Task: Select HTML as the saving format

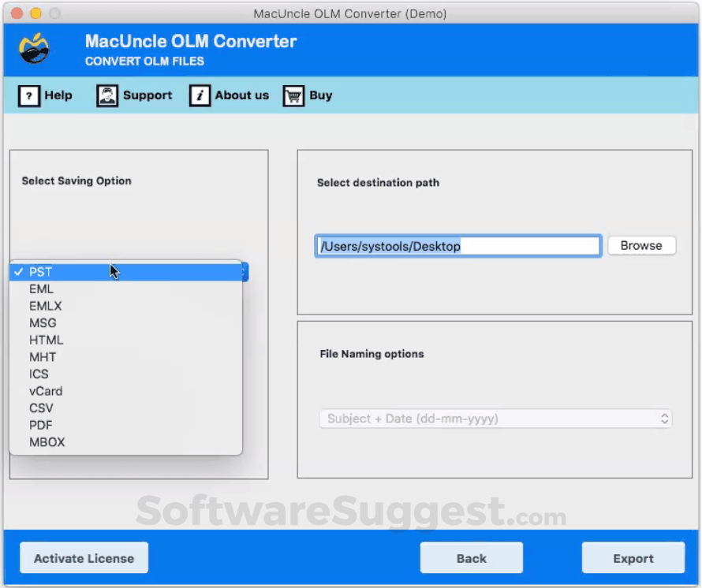Action: pyautogui.click(x=125, y=340)
